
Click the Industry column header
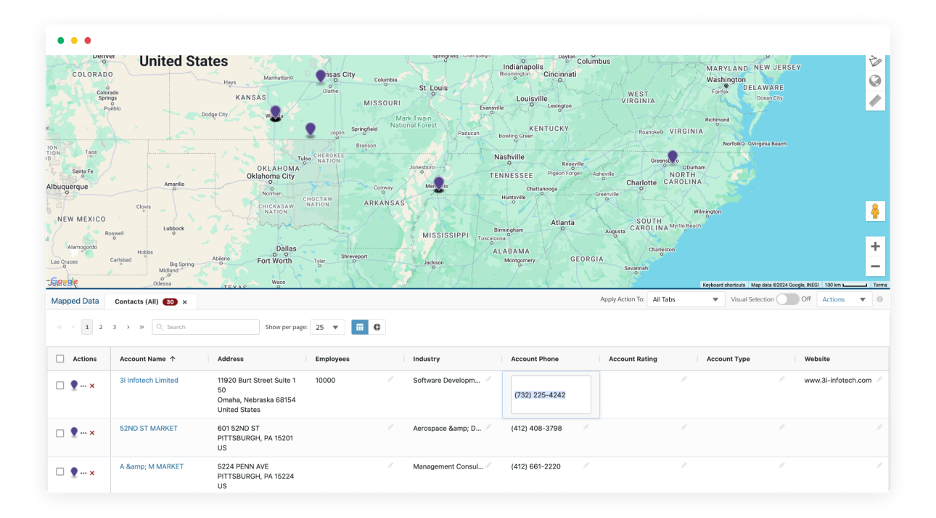pyautogui.click(x=426, y=359)
